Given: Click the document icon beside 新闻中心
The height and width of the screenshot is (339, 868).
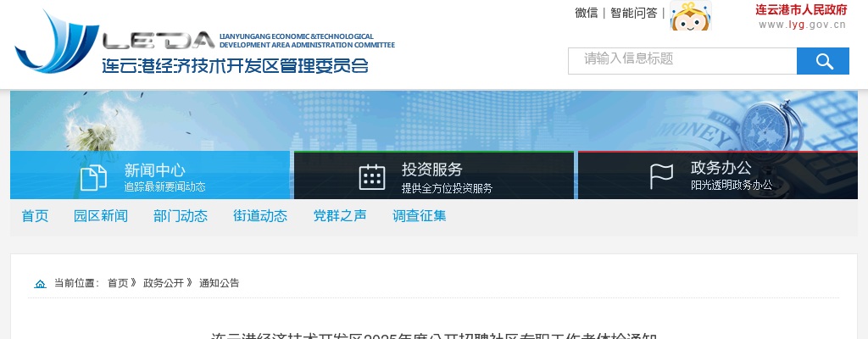Looking at the screenshot, I should pyautogui.click(x=93, y=177).
